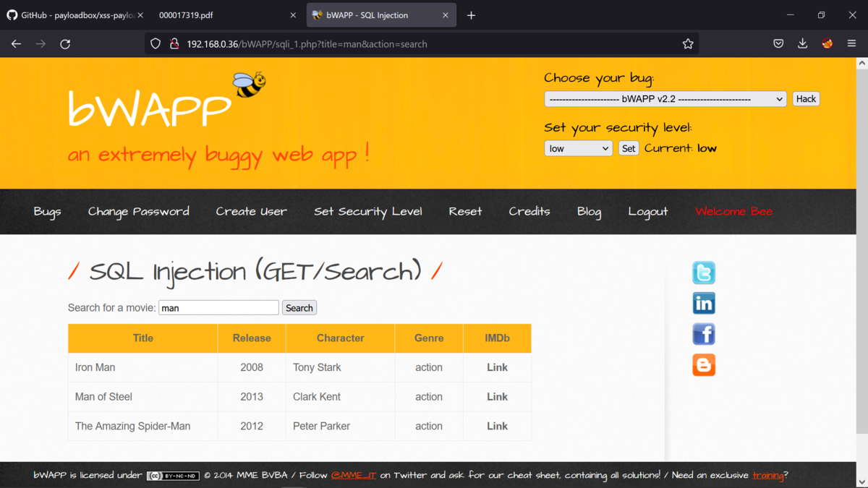The image size is (868, 488).
Task: Click the Tony Stark character cell
Action: coord(341,367)
